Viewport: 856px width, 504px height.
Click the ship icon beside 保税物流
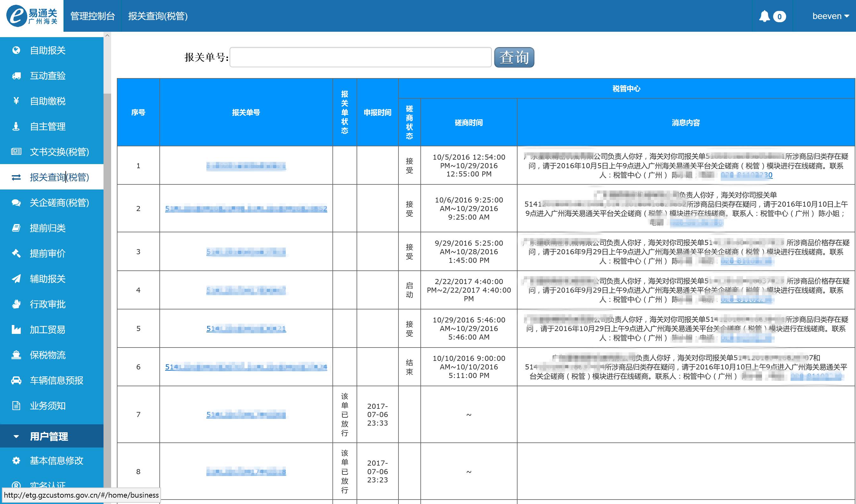point(16,355)
